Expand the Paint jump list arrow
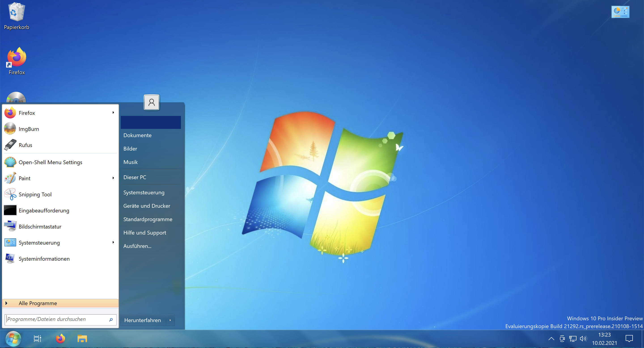644x348 pixels. (x=113, y=178)
